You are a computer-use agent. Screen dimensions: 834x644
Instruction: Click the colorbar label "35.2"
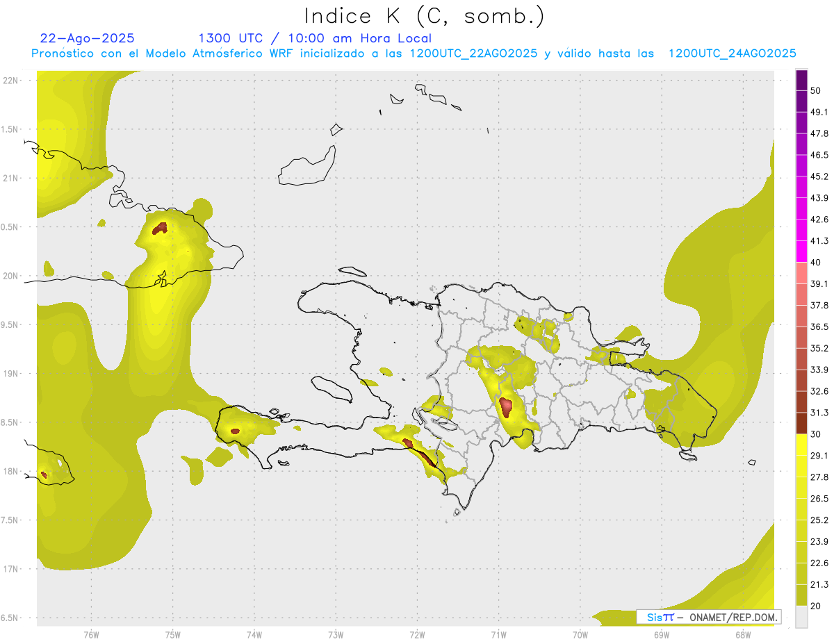pos(819,348)
